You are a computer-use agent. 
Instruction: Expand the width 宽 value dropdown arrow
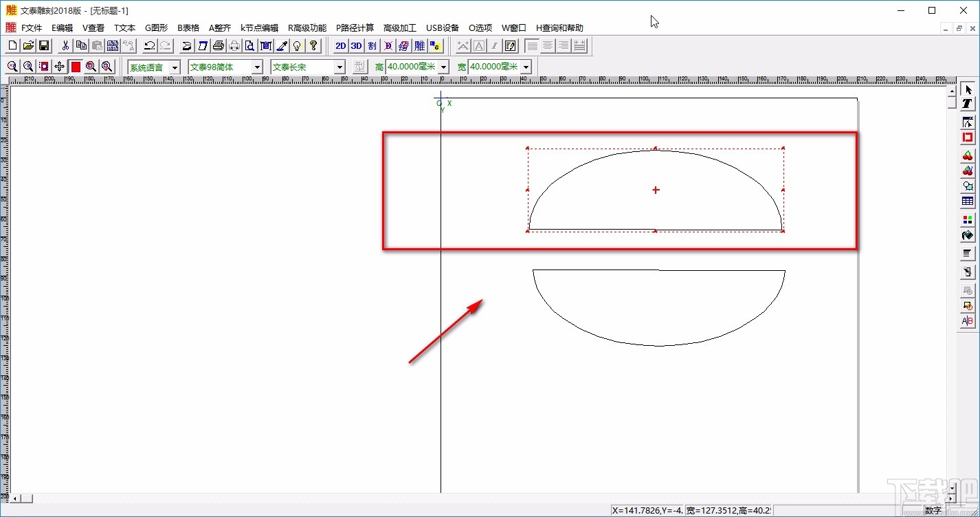pyautogui.click(x=526, y=67)
